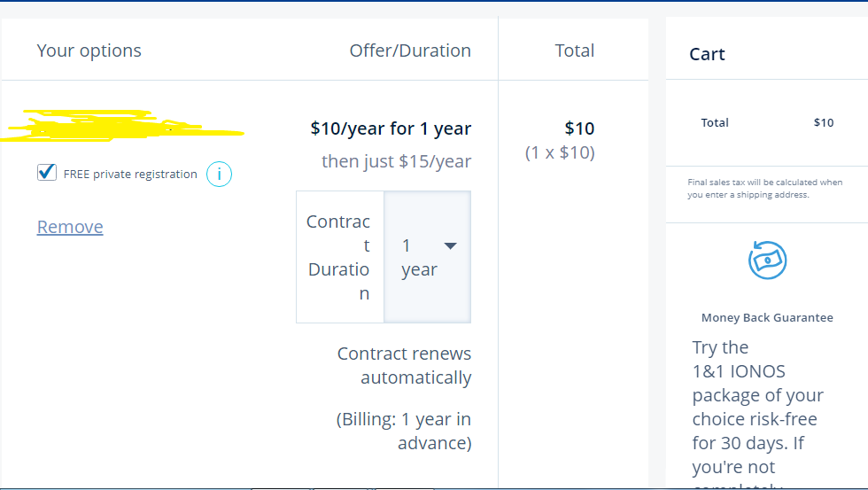Uncheck FREE private registration checkbox
The image size is (868, 490).
tap(47, 172)
